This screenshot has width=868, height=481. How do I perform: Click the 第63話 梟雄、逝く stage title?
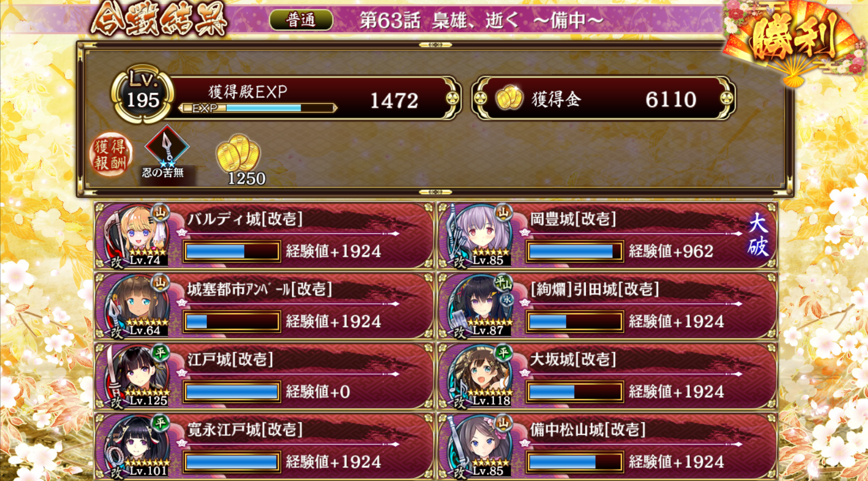[481, 21]
